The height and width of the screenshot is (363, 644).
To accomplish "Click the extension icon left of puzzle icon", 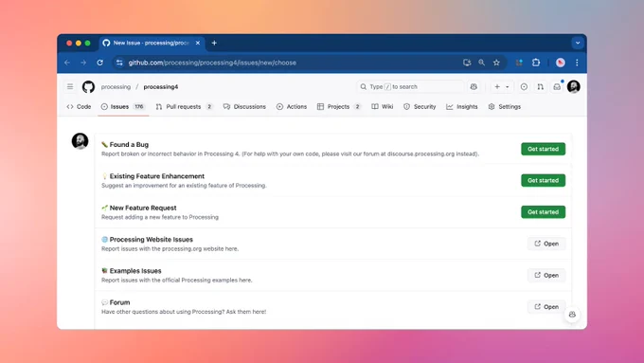I will (519, 63).
